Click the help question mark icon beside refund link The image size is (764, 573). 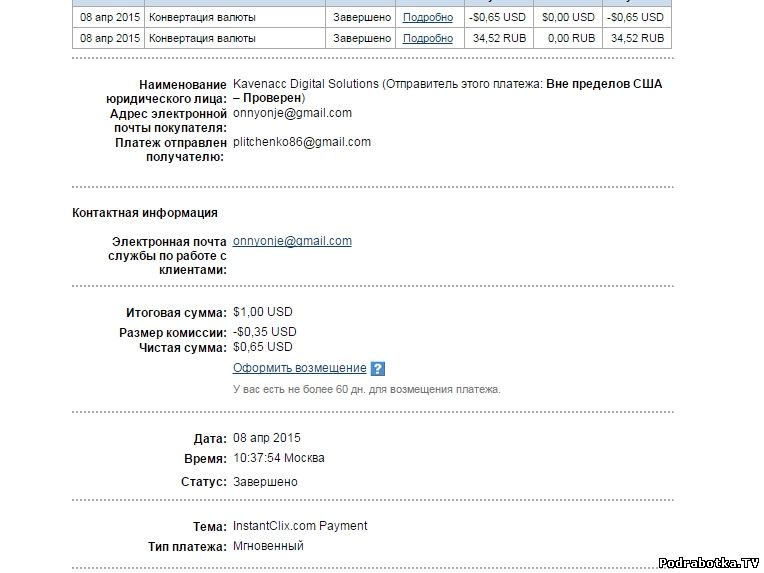pos(377,369)
